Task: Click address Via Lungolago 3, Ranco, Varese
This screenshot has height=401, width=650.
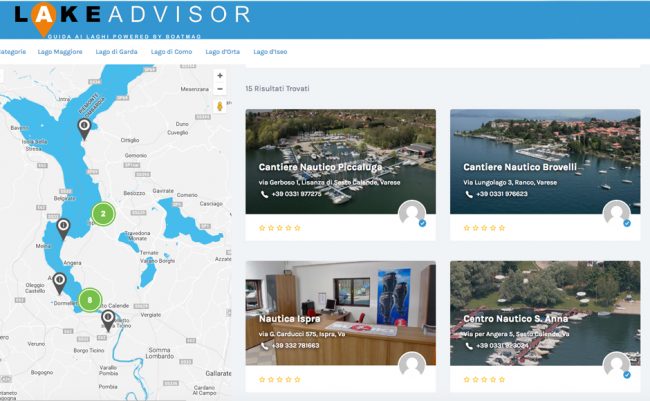Action: (x=510, y=182)
